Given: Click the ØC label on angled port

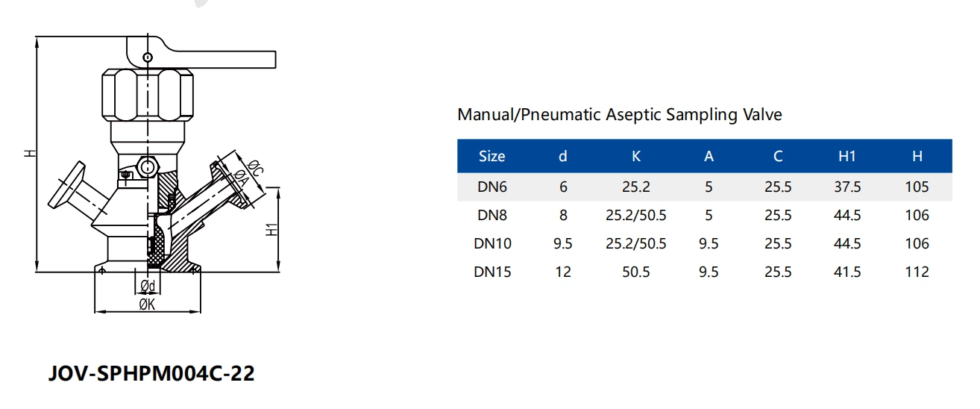Looking at the screenshot, I should [254, 166].
